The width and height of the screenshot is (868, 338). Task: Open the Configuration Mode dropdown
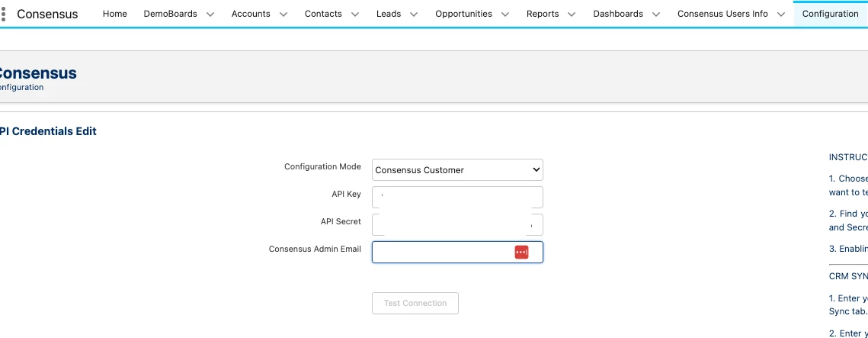[x=457, y=169]
